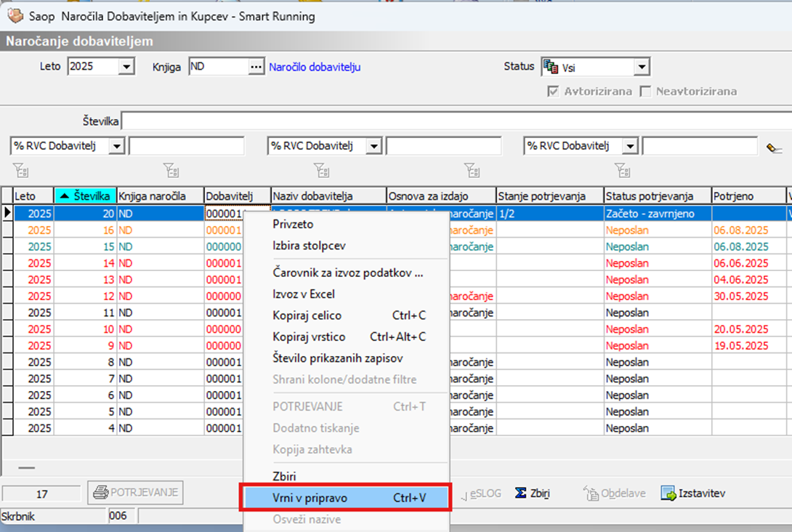Image resolution: width=792 pixels, height=532 pixels.
Task: Click Kopija zahtevka menu entry
Action: pos(346,450)
